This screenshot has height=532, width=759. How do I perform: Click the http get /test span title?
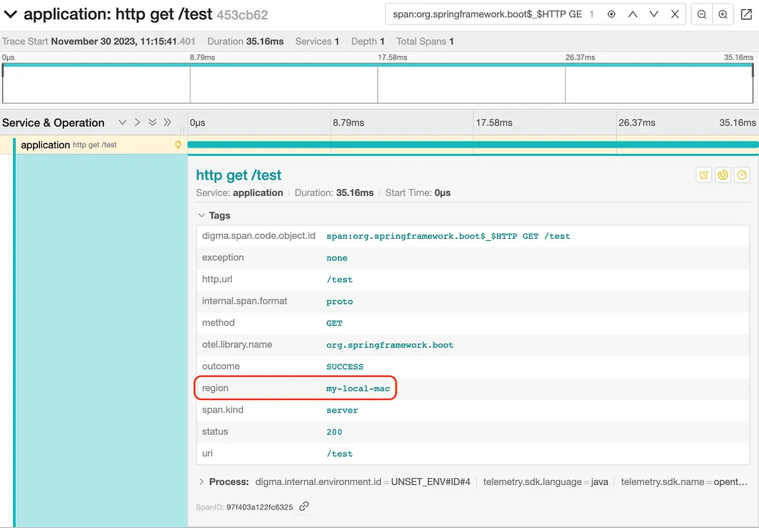238,175
